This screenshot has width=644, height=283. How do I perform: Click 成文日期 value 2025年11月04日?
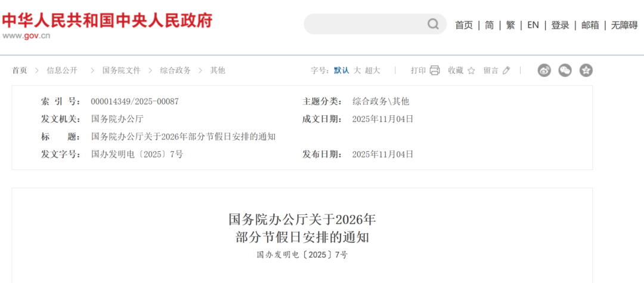383,119
